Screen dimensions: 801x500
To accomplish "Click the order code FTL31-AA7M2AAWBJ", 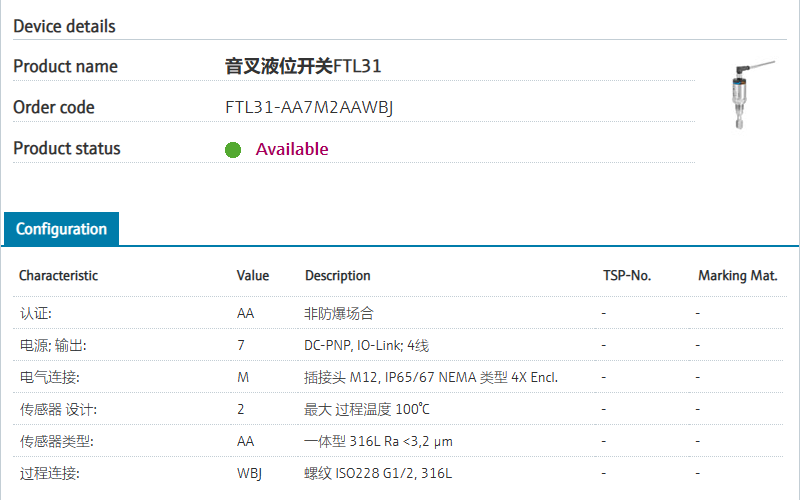I will (309, 108).
